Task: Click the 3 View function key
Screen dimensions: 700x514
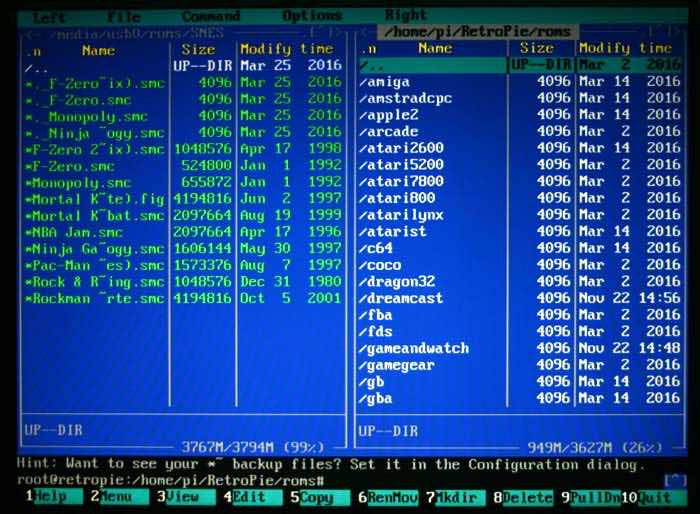Action: tap(186, 497)
